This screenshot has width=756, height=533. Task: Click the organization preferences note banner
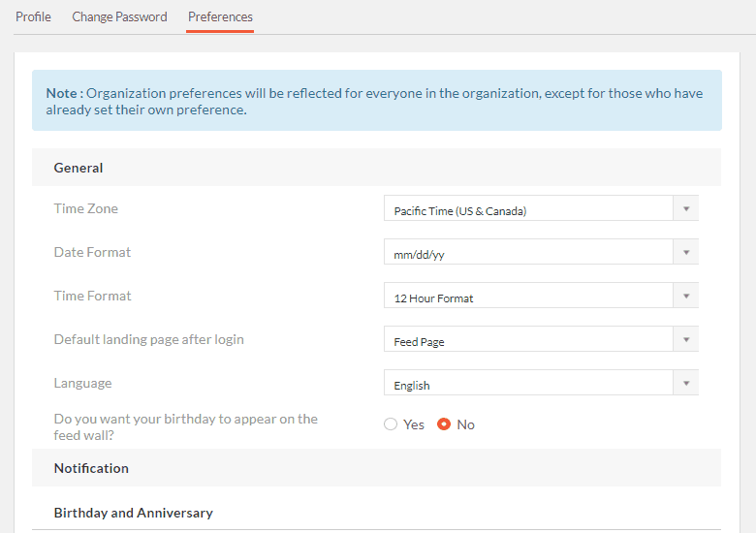click(377, 101)
